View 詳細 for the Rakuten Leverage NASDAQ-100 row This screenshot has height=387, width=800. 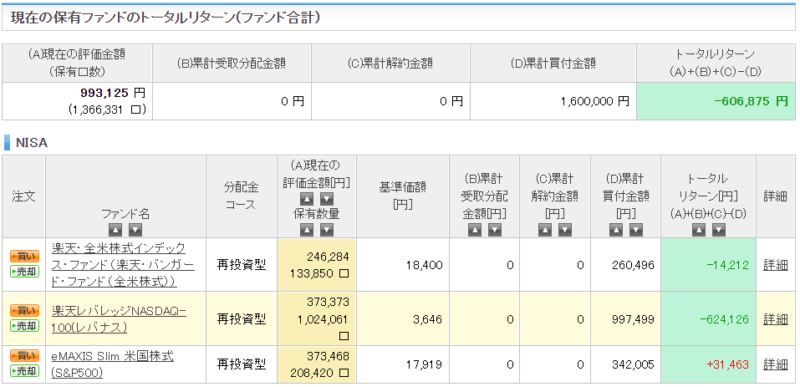[776, 319]
